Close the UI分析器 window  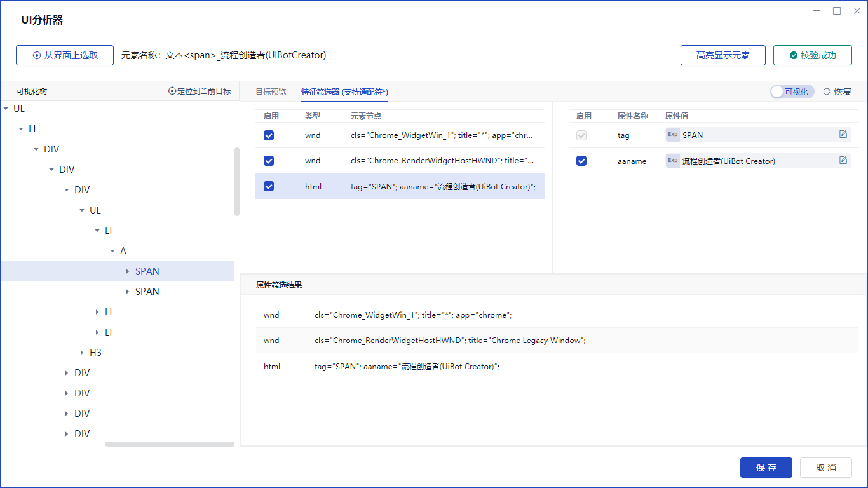856,11
